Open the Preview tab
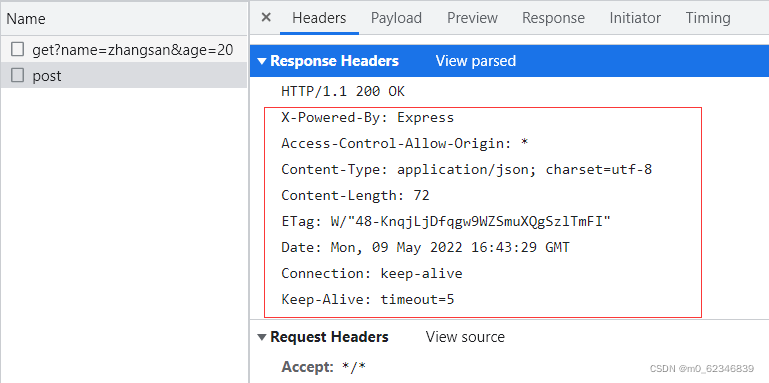 (x=472, y=18)
